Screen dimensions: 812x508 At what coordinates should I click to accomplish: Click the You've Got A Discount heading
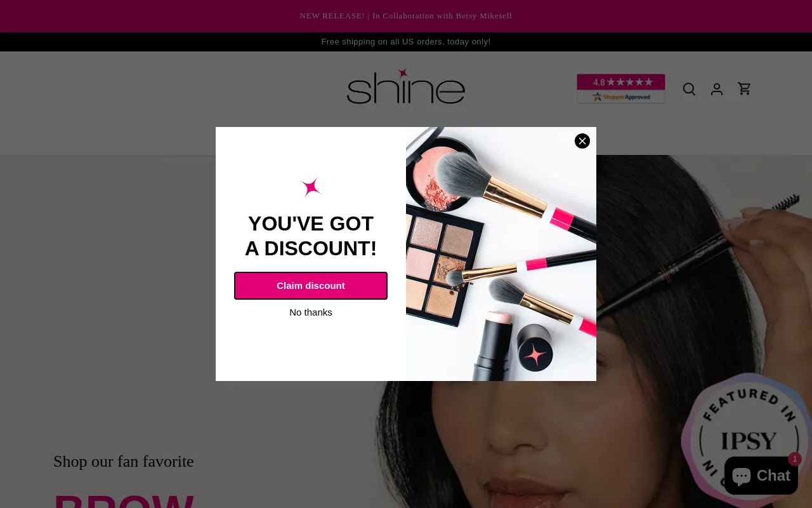click(311, 236)
